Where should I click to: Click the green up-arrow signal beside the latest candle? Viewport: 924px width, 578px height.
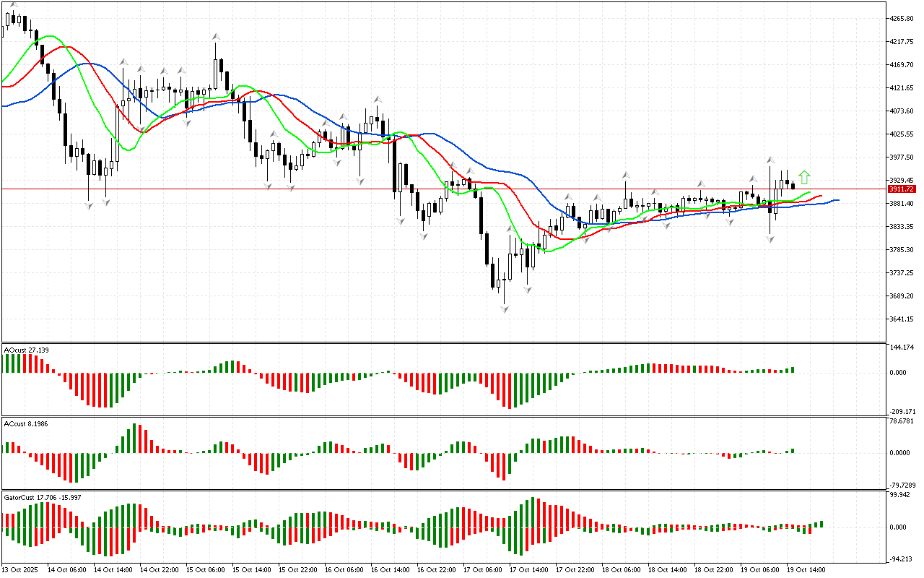804,178
